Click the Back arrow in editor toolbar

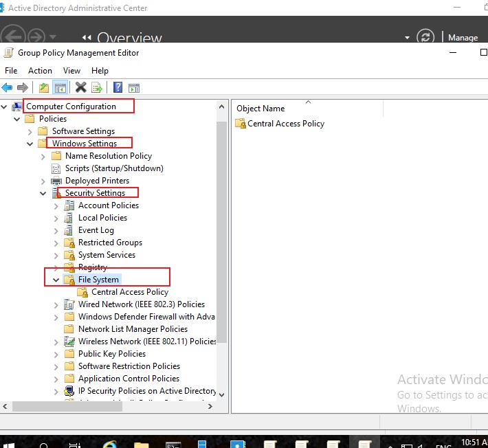click(7, 88)
